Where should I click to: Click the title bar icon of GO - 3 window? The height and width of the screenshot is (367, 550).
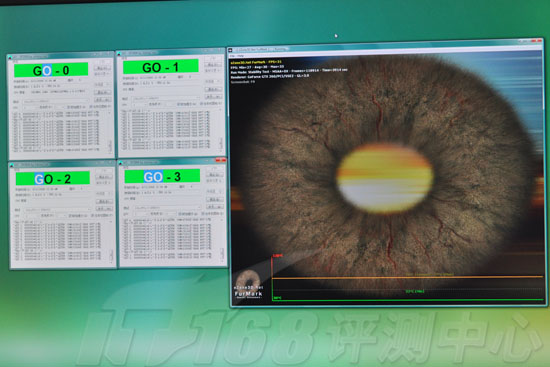pyautogui.click(x=120, y=162)
